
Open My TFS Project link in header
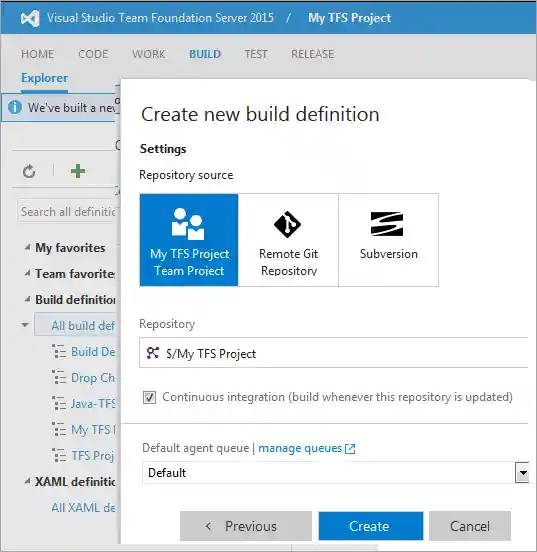[349, 18]
